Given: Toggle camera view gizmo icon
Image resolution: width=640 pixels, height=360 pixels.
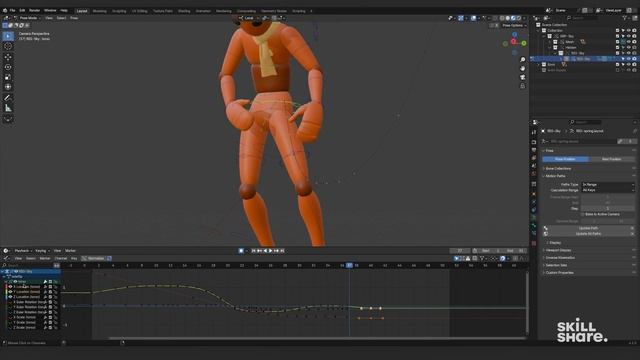Looking at the screenshot, I should click(522, 77).
